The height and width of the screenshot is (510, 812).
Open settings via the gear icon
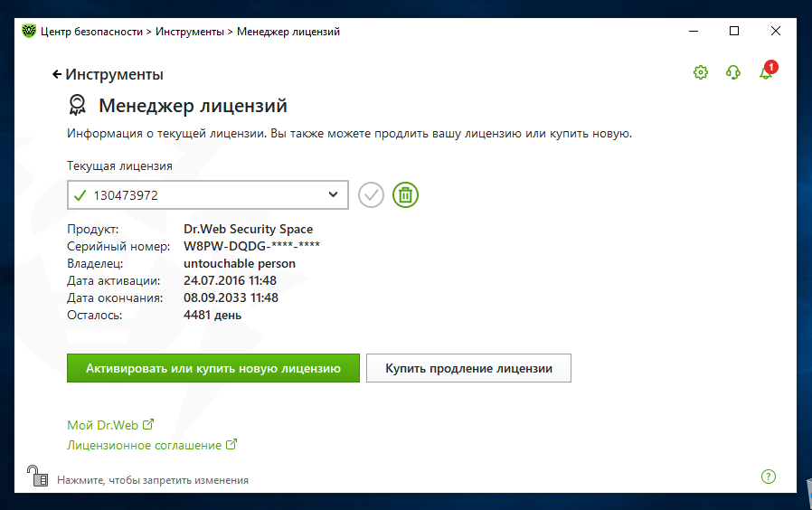701,72
